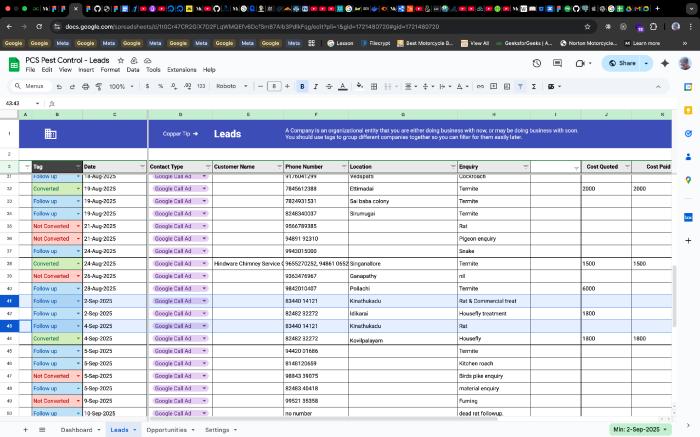700x437 pixels.
Task: Toggle strikethrough formatting in the toolbar
Action: [330, 86]
